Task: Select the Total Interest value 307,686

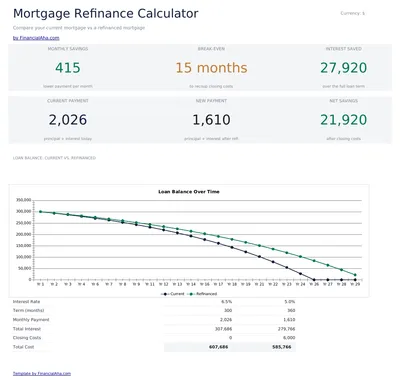Action: 223,329
